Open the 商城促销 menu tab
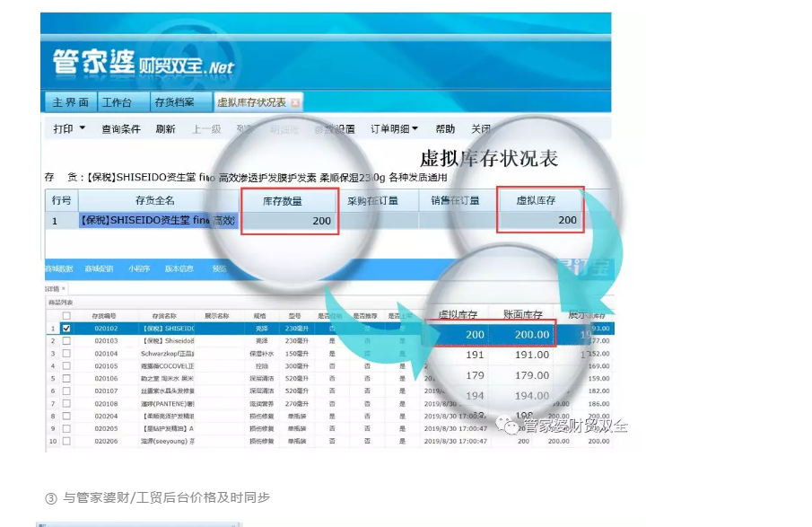This screenshot has width=812, height=527. 99,268
